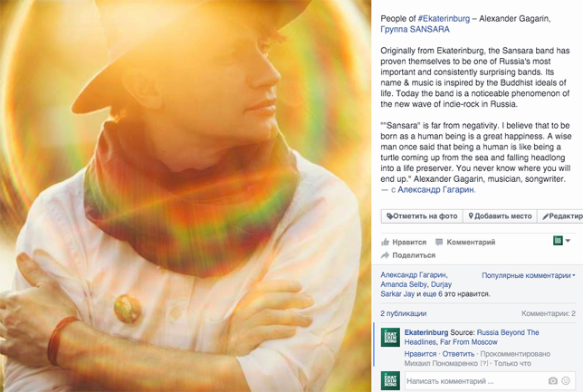Open the emoji smiley picker
583x392 pixels.
[566, 380]
